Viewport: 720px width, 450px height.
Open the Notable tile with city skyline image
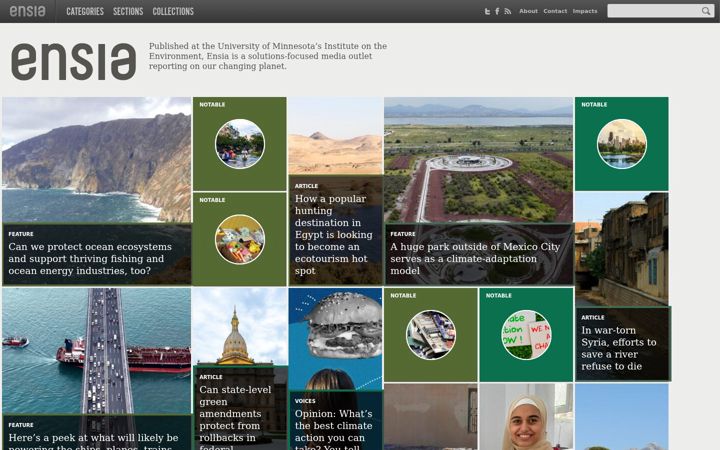622,144
